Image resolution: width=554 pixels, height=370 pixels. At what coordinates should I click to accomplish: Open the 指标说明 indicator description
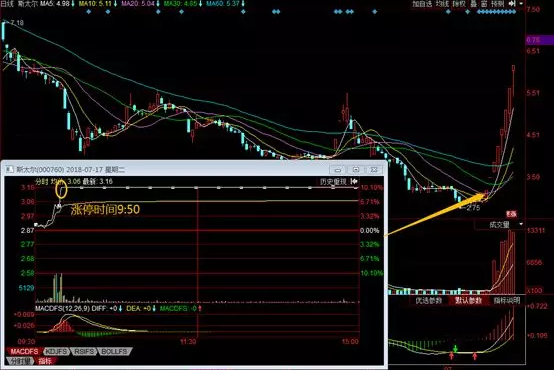click(x=507, y=301)
